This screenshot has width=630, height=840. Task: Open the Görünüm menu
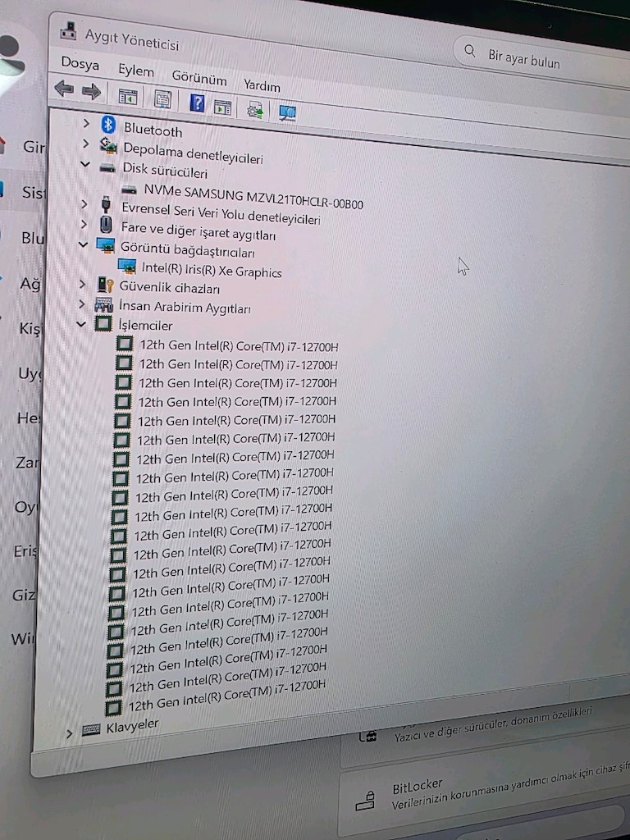199,78
